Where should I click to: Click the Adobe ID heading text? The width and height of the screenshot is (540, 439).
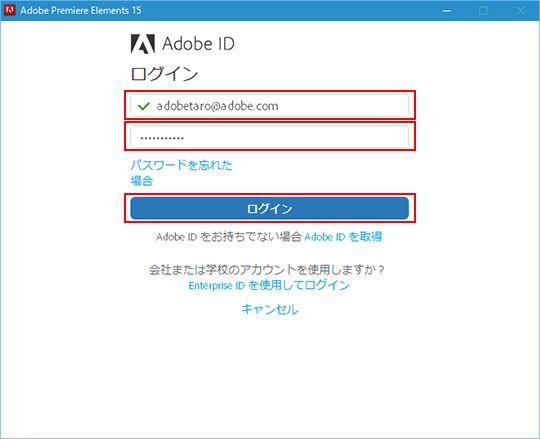(x=198, y=44)
